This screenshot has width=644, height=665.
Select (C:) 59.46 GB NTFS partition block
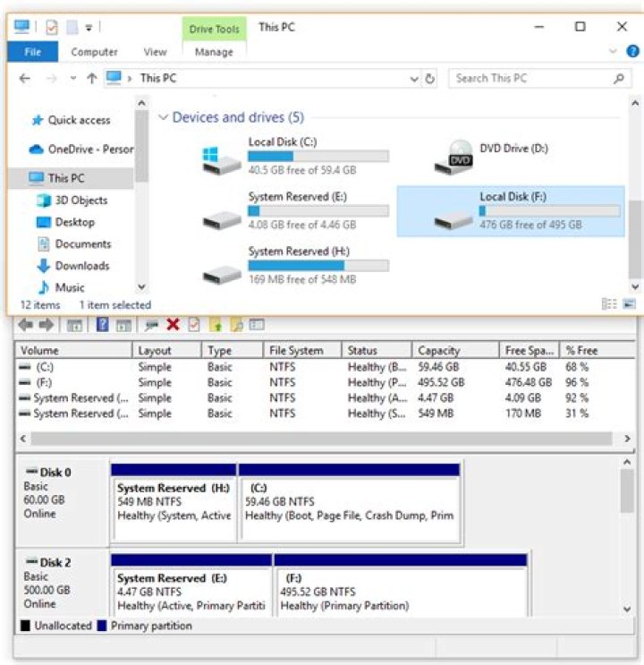point(350,503)
